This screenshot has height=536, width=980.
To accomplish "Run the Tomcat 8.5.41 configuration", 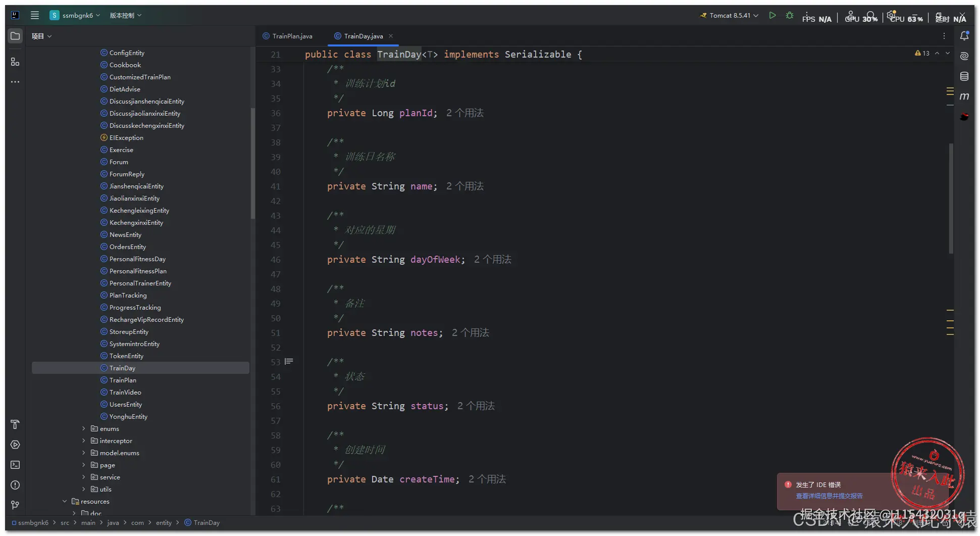I will coord(772,15).
